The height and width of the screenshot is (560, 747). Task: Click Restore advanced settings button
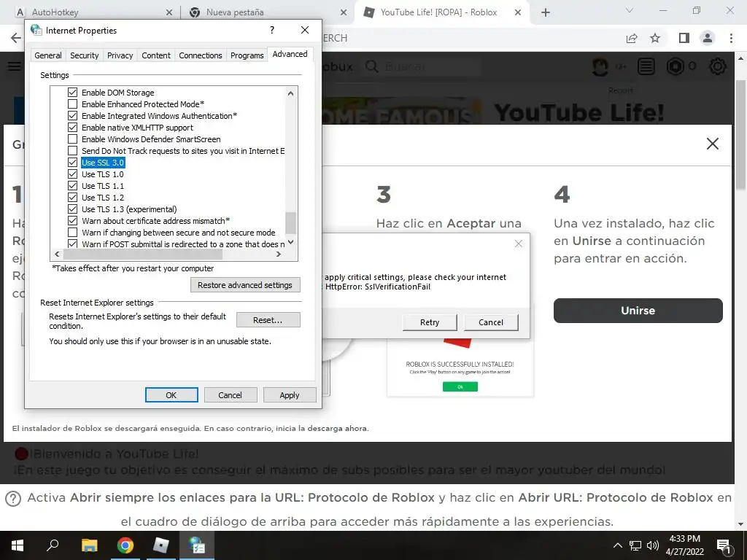pyautogui.click(x=245, y=285)
